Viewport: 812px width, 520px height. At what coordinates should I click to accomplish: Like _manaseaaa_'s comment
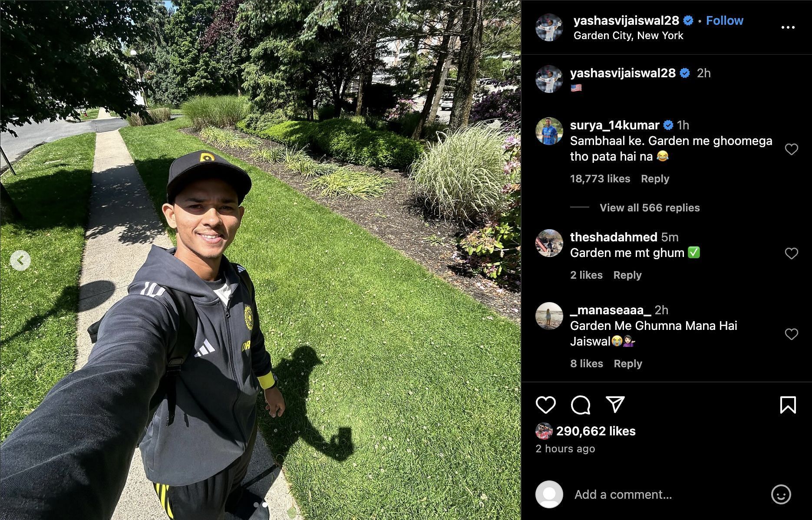791,334
